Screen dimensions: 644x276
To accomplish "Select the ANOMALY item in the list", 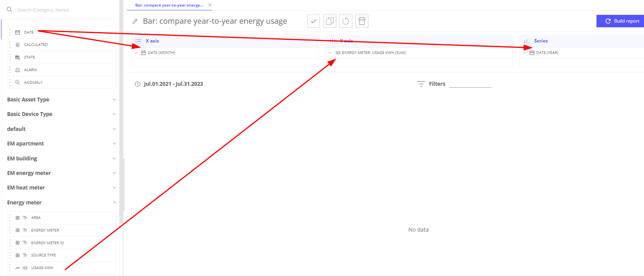I will click(x=33, y=83).
